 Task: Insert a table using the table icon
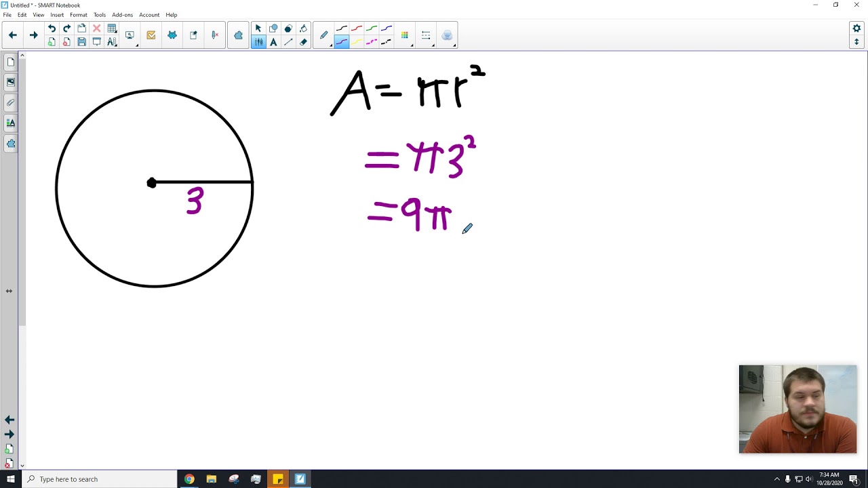(x=112, y=28)
